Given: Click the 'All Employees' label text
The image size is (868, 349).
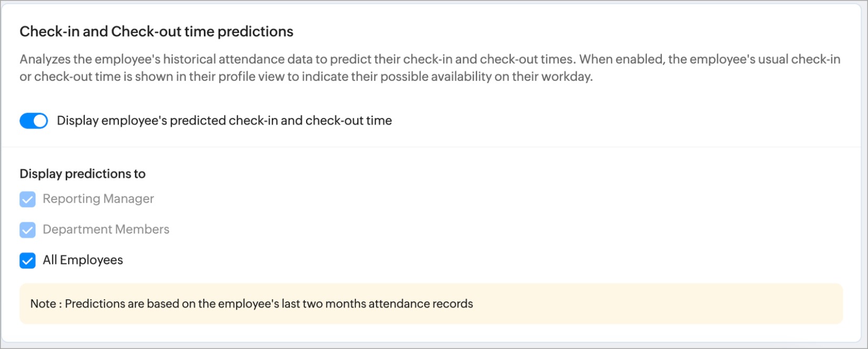Looking at the screenshot, I should [x=83, y=260].
